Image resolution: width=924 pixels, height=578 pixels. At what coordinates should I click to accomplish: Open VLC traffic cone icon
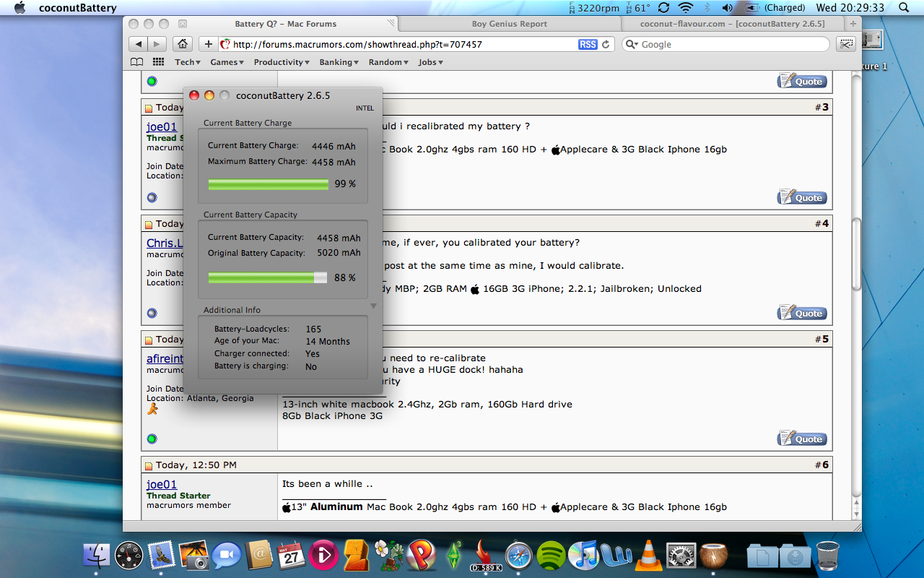[649, 555]
